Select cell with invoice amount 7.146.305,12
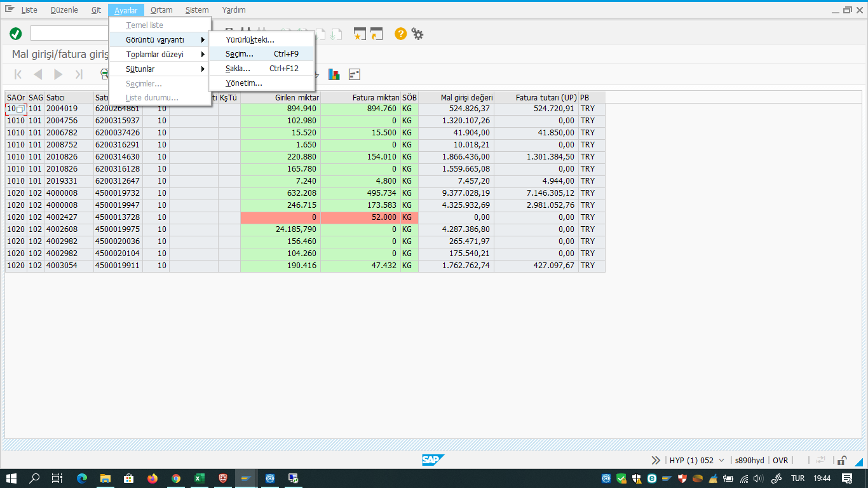 click(536, 193)
